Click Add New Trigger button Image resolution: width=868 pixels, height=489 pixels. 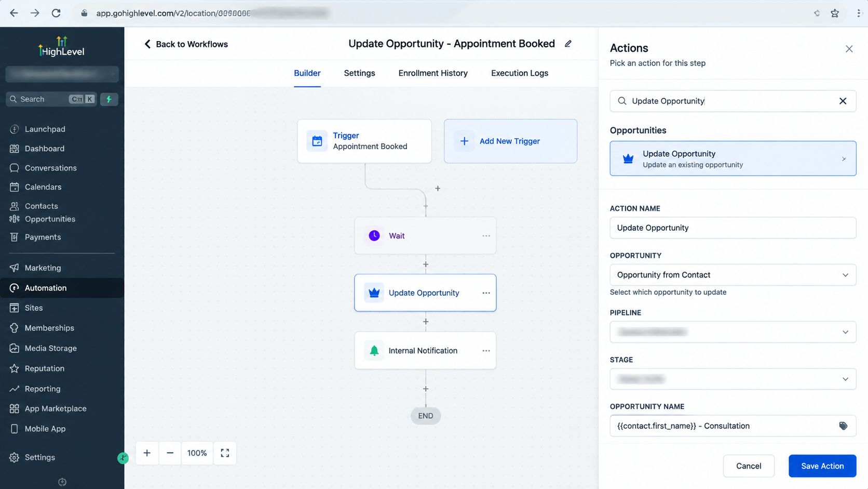(510, 141)
